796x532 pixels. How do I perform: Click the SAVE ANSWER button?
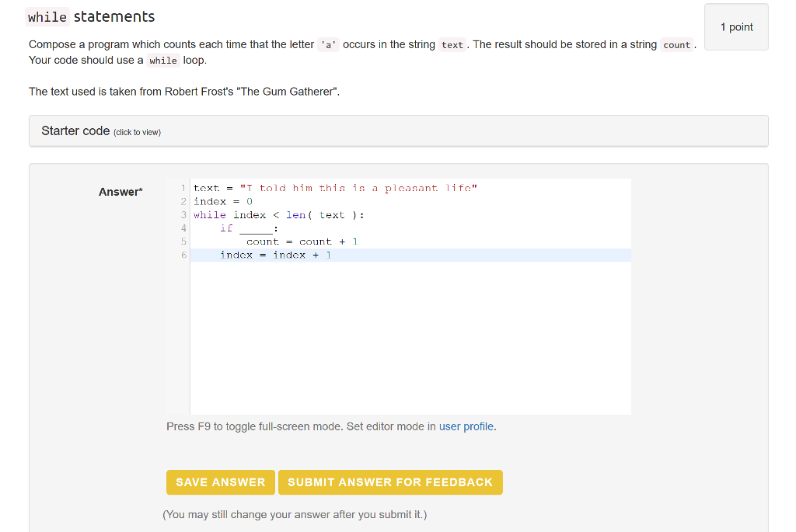click(x=220, y=482)
